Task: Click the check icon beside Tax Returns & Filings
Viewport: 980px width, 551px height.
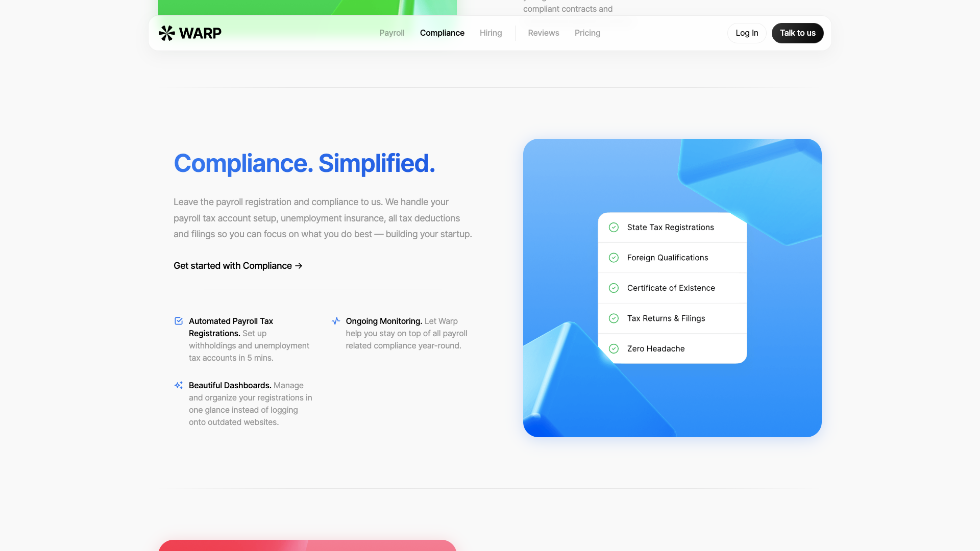Action: (614, 318)
